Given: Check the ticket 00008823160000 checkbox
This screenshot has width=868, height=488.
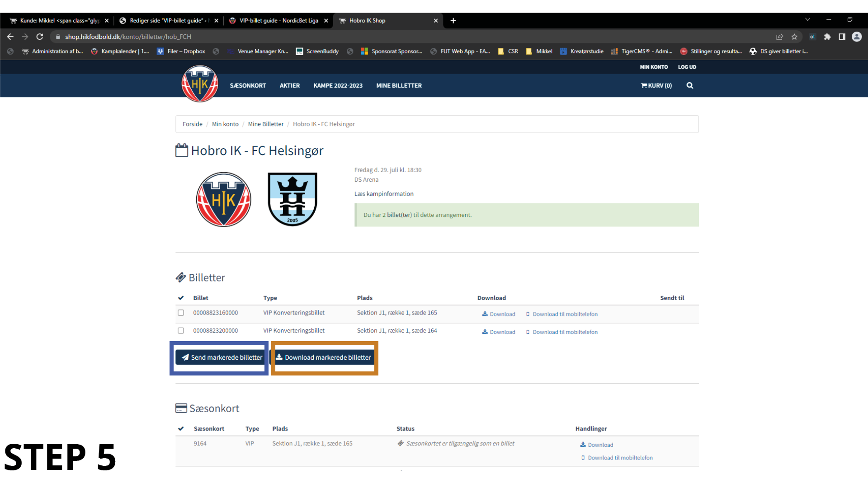Looking at the screenshot, I should tap(181, 313).
